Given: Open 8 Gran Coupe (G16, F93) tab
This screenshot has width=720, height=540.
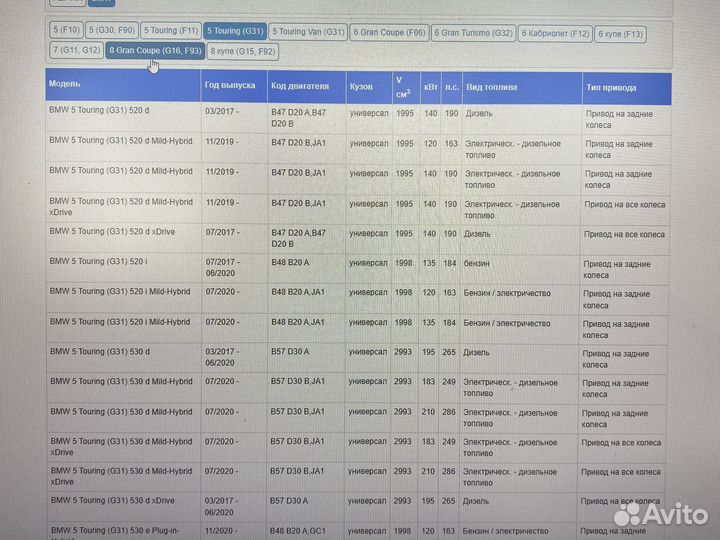Looking at the screenshot, I should [x=155, y=50].
